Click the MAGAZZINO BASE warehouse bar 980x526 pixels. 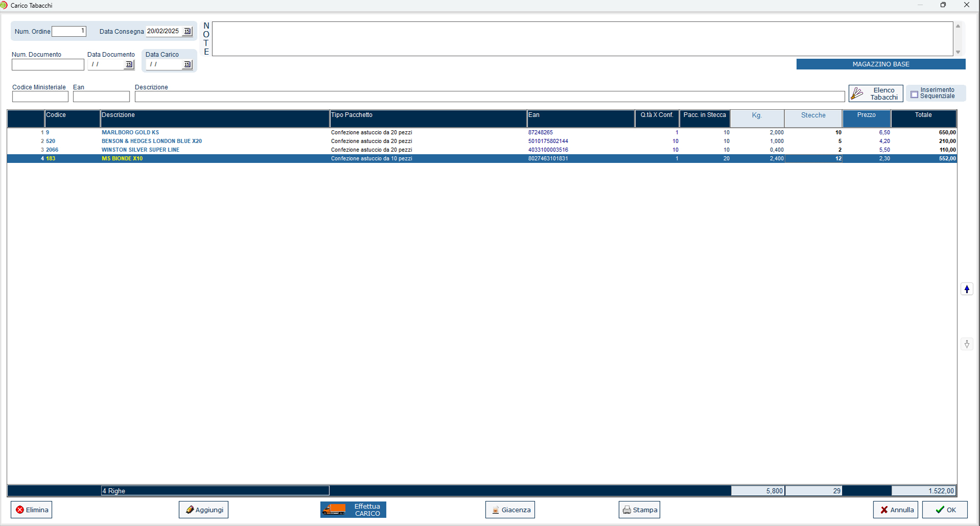(x=880, y=64)
